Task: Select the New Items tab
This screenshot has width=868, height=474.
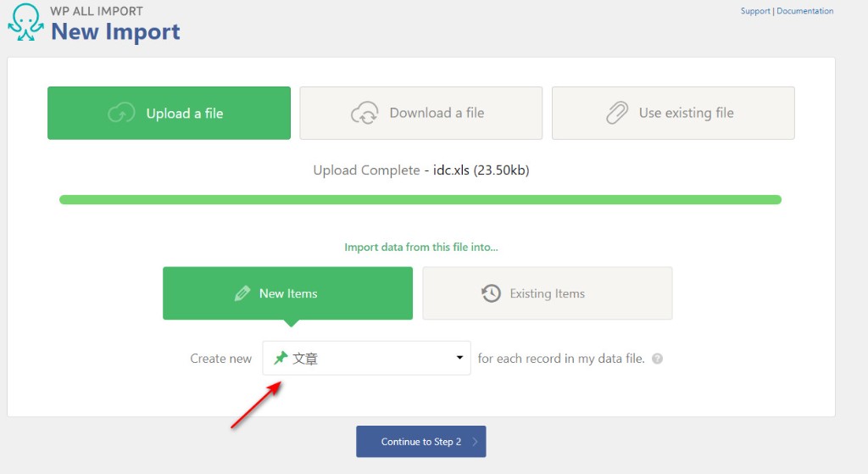Action: pos(287,293)
